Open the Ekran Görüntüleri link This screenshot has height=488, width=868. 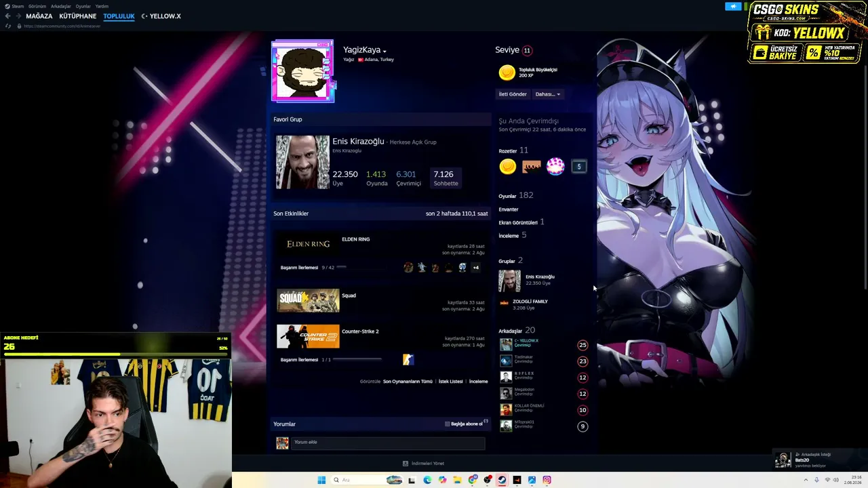pos(521,222)
